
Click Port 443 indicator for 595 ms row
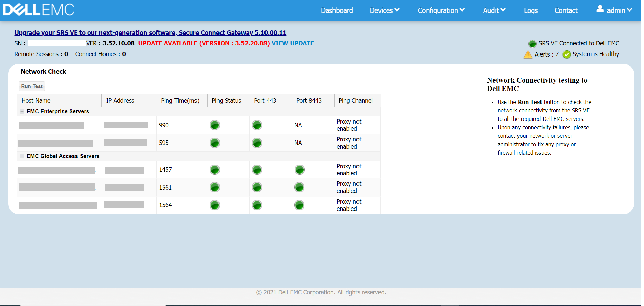click(x=257, y=143)
